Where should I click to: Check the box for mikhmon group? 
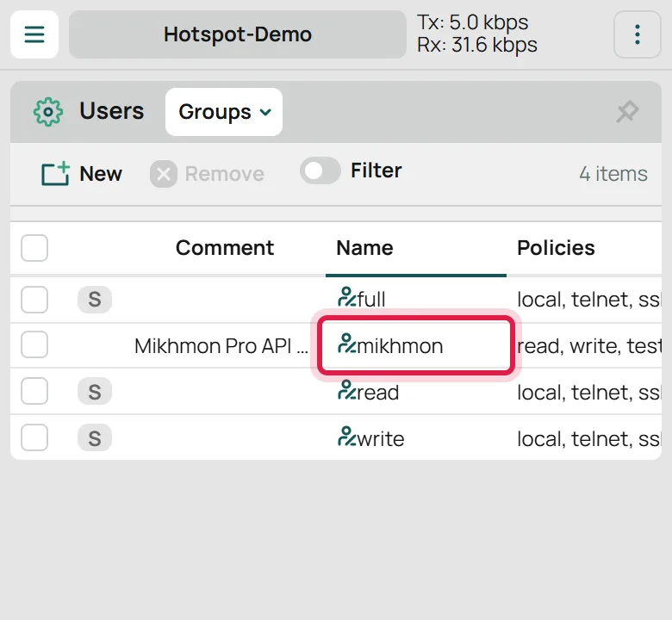pos(34,344)
